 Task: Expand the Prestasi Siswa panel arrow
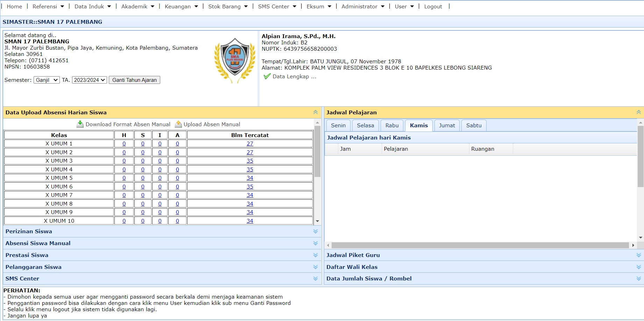pyautogui.click(x=315, y=255)
